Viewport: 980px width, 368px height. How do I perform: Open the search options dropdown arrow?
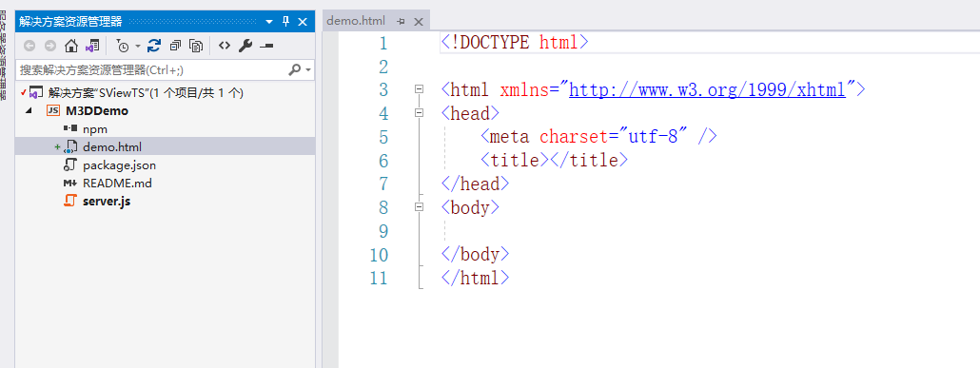[308, 70]
